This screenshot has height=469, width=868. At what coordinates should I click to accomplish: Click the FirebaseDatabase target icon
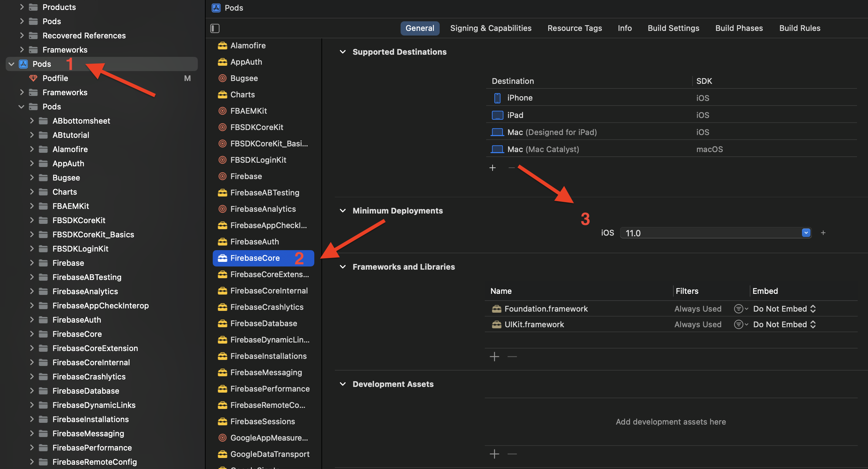(x=222, y=323)
